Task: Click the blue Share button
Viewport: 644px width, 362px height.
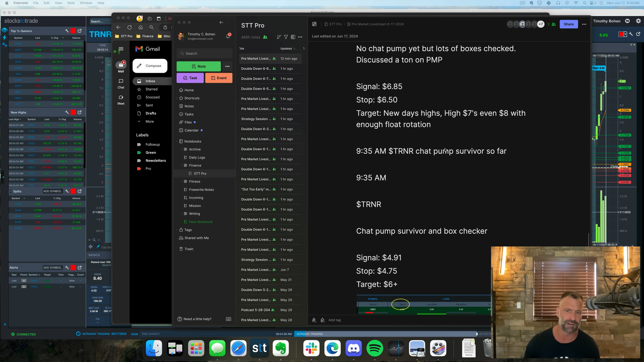Action: click(569, 24)
